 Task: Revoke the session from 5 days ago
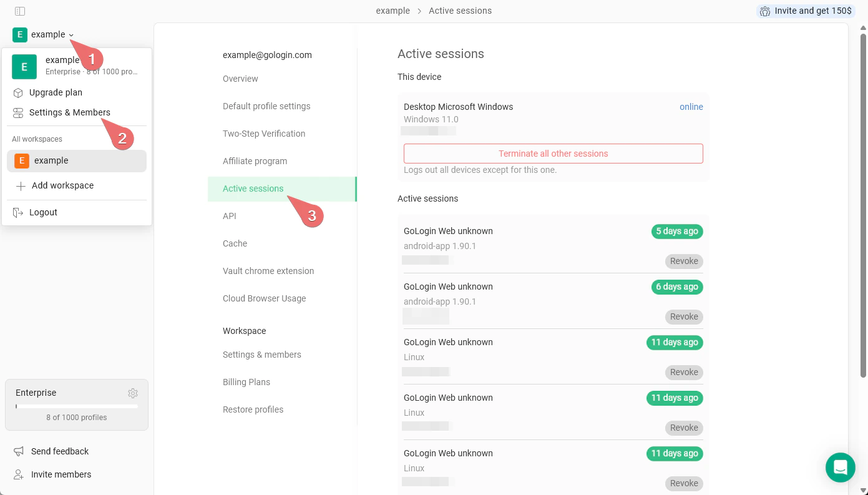pos(683,261)
